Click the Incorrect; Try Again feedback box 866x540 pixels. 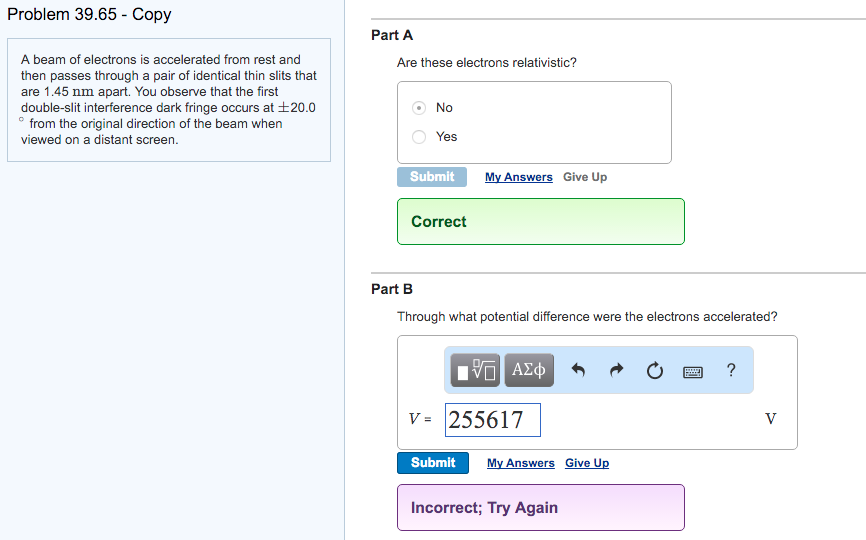pos(541,508)
